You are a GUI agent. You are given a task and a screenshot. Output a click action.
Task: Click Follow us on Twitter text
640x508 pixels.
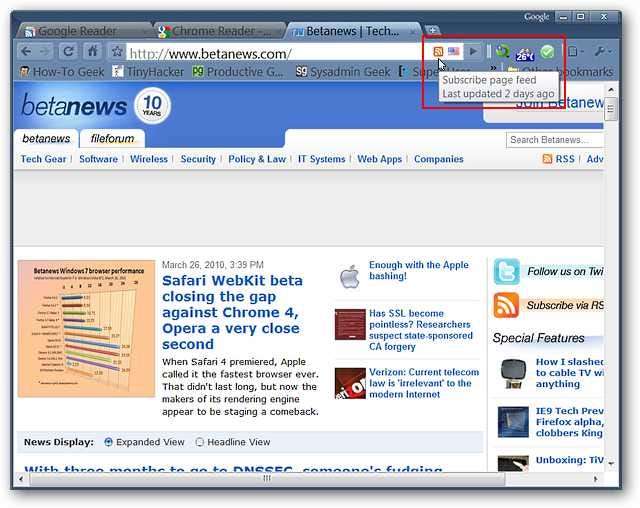[x=565, y=271]
